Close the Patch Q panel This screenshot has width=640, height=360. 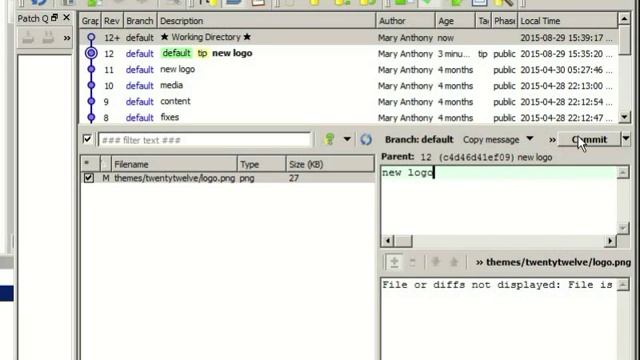pyautogui.click(x=67, y=18)
